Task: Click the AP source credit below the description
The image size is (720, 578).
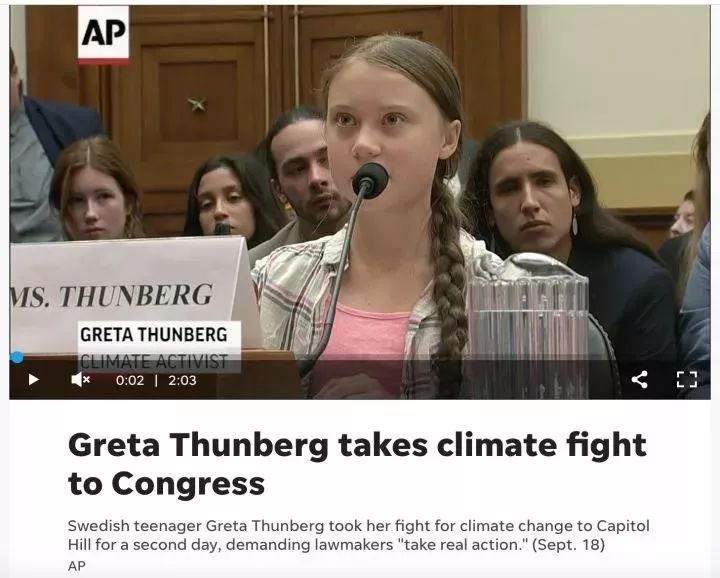Action: coord(76,566)
